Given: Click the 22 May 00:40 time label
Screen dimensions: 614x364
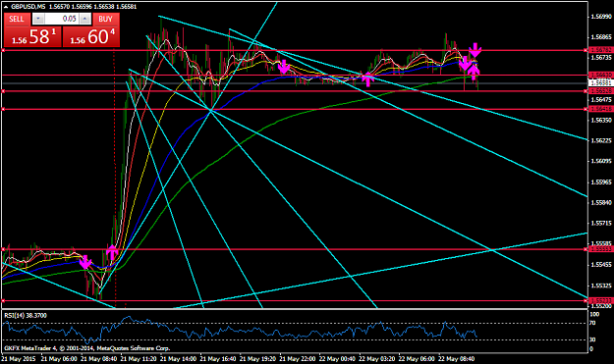Looking at the screenshot, I should pos(337,358).
